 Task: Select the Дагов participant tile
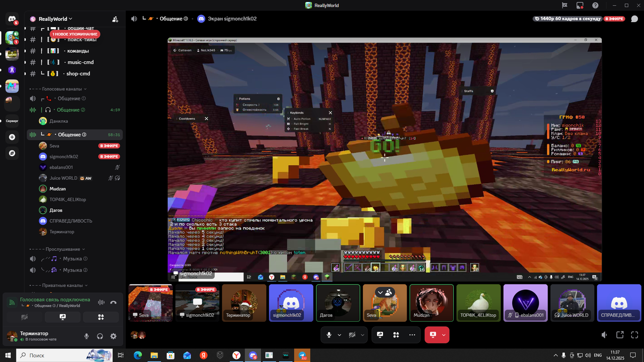pos(338,303)
